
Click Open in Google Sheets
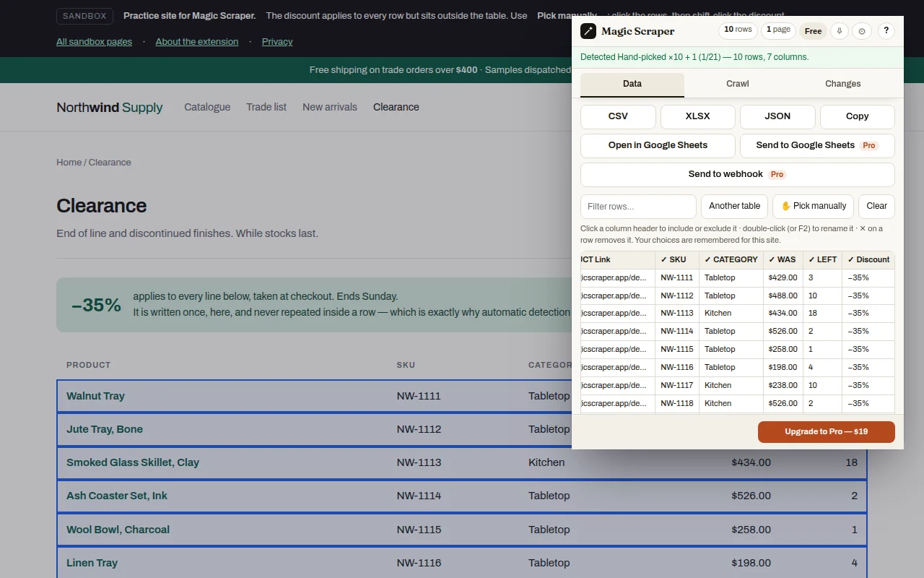[658, 145]
